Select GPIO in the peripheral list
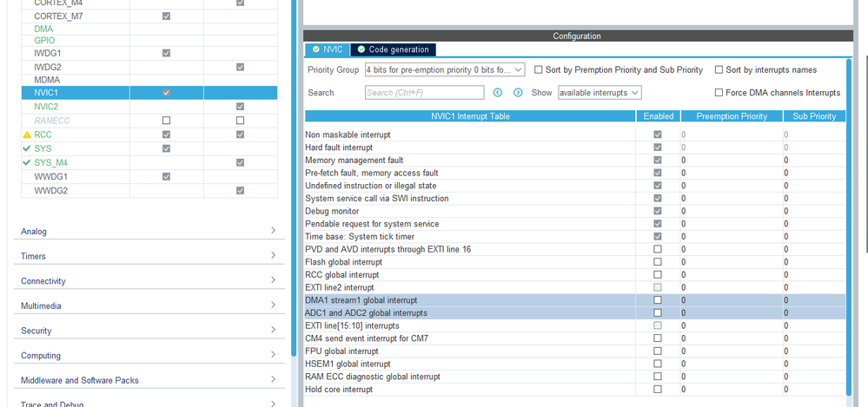 click(149, 41)
